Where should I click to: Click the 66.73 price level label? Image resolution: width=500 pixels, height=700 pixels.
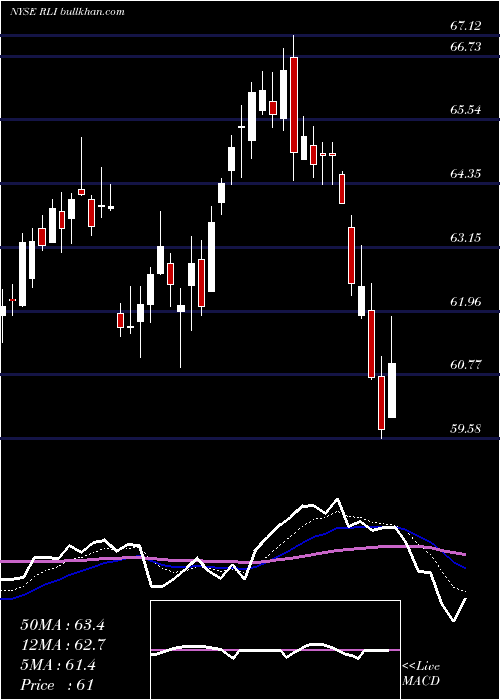[466, 46]
